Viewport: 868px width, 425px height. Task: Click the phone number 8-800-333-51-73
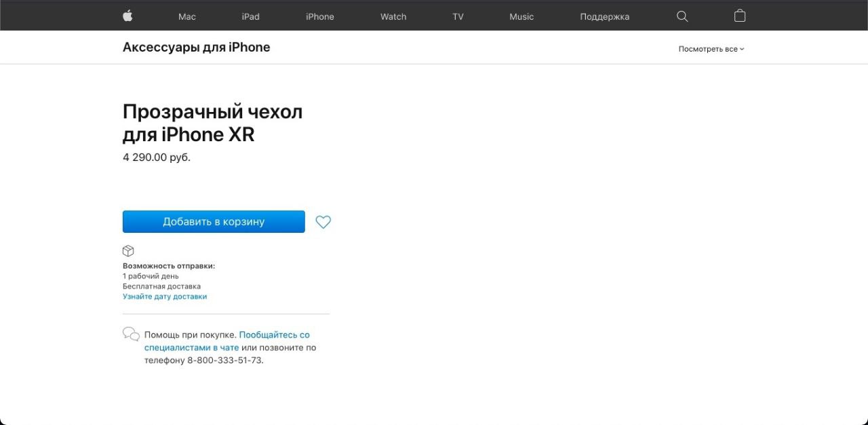pyautogui.click(x=224, y=361)
